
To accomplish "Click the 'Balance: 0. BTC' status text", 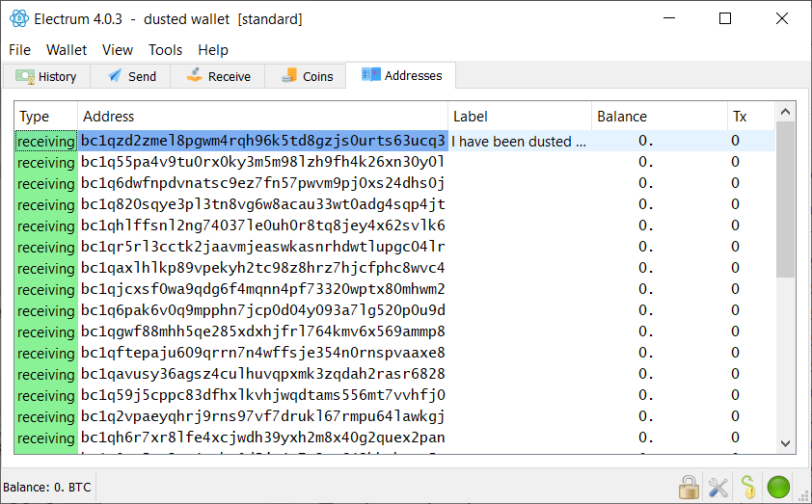I will coord(47,488).
